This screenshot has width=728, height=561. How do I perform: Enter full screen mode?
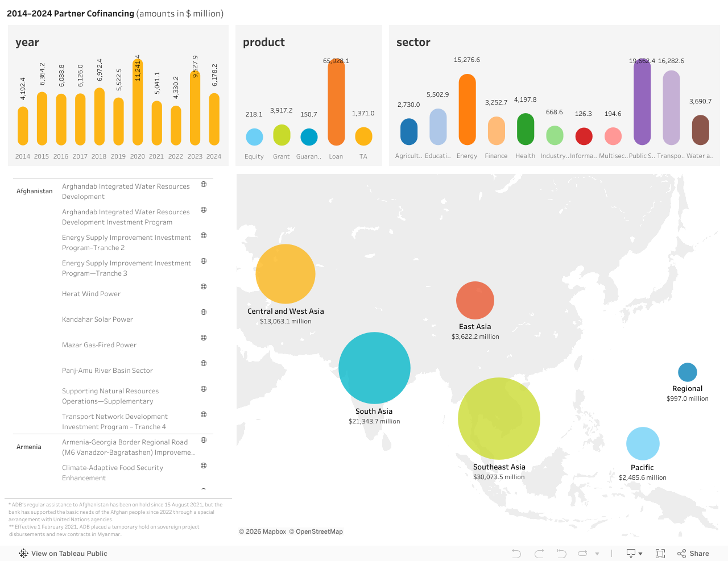[x=660, y=554]
